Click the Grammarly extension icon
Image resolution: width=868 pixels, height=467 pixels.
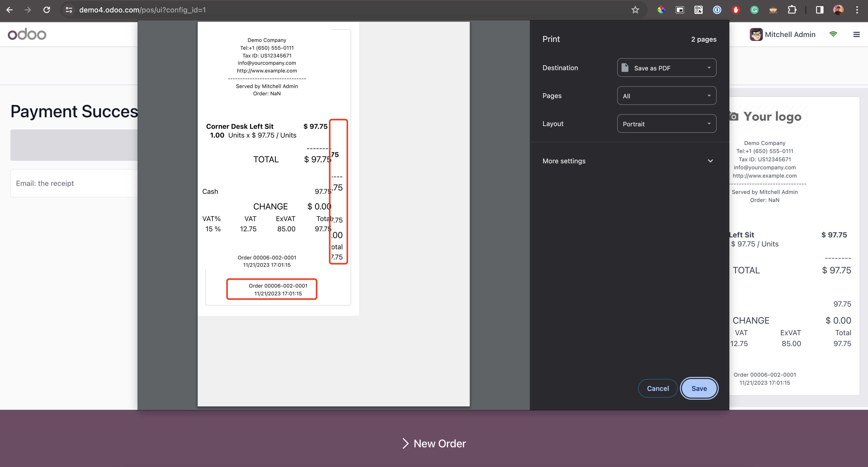[754, 10]
